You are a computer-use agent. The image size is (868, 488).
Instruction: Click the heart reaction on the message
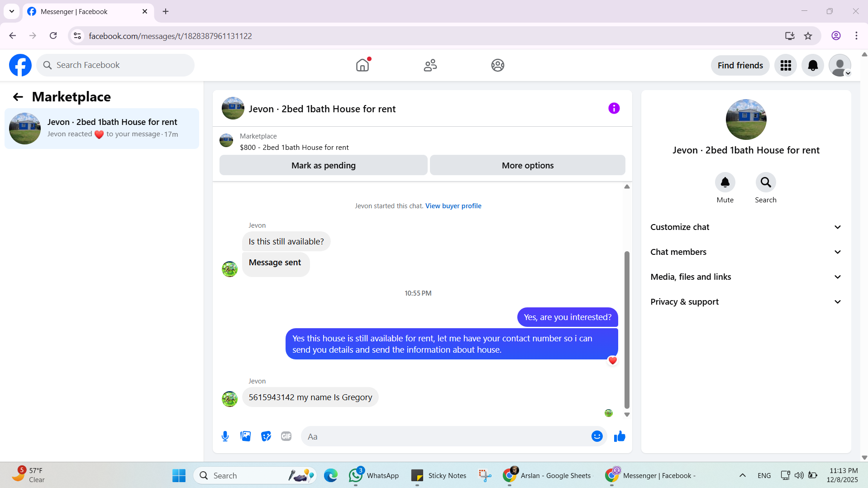(612, 361)
